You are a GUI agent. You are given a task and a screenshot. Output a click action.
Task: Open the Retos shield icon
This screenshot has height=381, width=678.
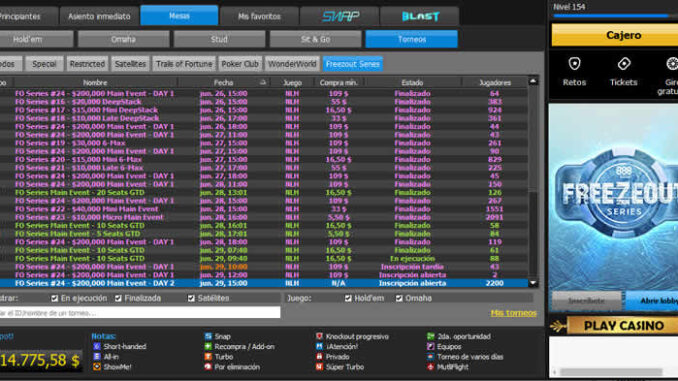coord(574,64)
